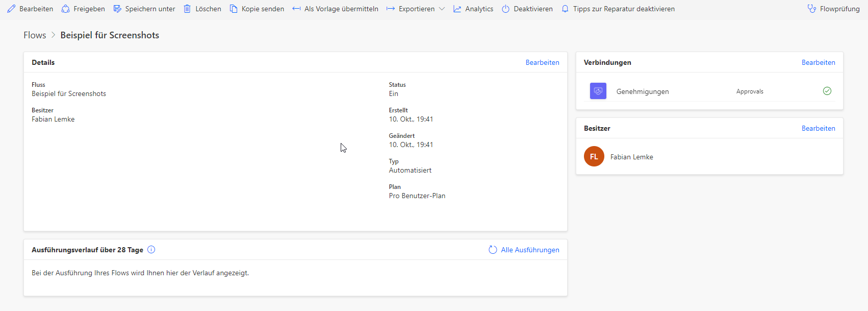This screenshot has width=868, height=311.
Task: Click the Analytics chart icon
Action: 457,9
